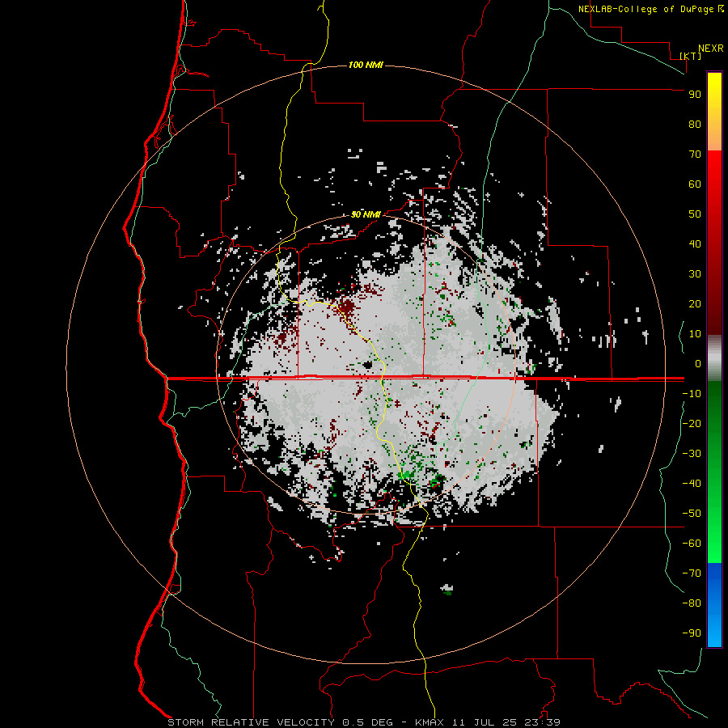Image resolution: width=728 pixels, height=728 pixels.
Task: Click the 50 NMI range ring label
Action: point(366,214)
